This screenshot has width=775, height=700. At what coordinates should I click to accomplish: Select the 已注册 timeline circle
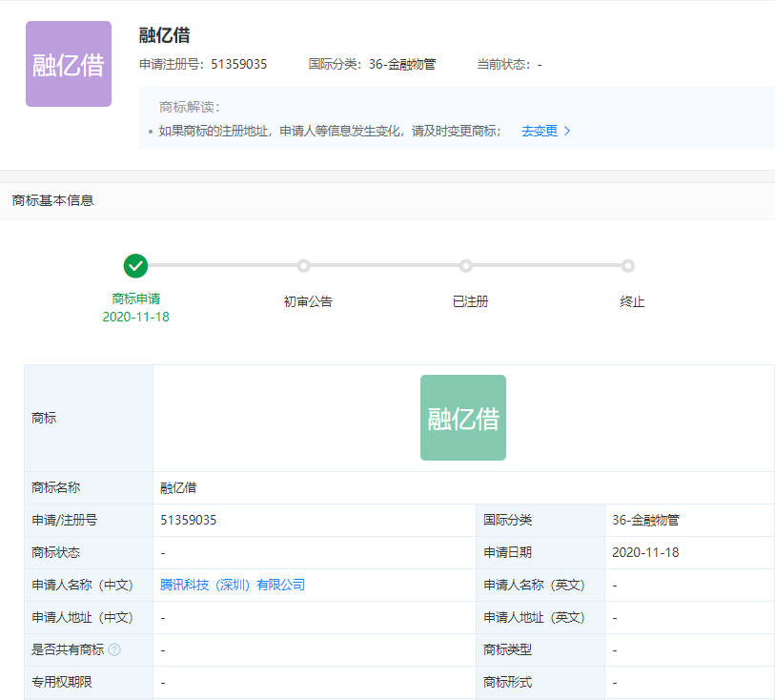coord(466,266)
